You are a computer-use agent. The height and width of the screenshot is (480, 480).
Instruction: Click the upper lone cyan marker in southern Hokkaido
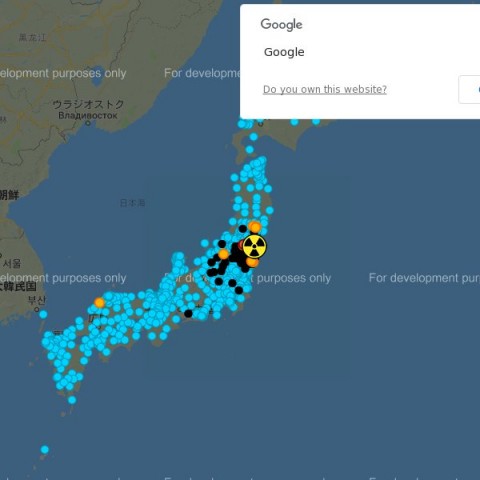(x=254, y=137)
